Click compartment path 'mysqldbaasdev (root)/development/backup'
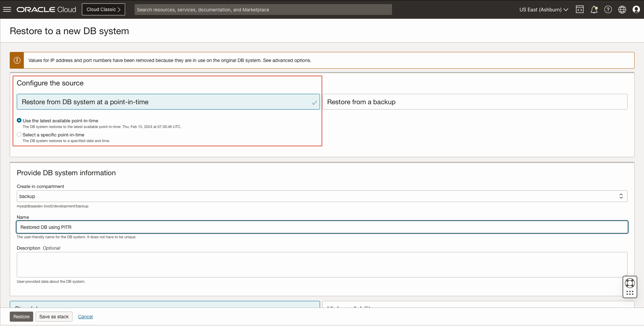The width and height of the screenshot is (644, 326). [53, 206]
